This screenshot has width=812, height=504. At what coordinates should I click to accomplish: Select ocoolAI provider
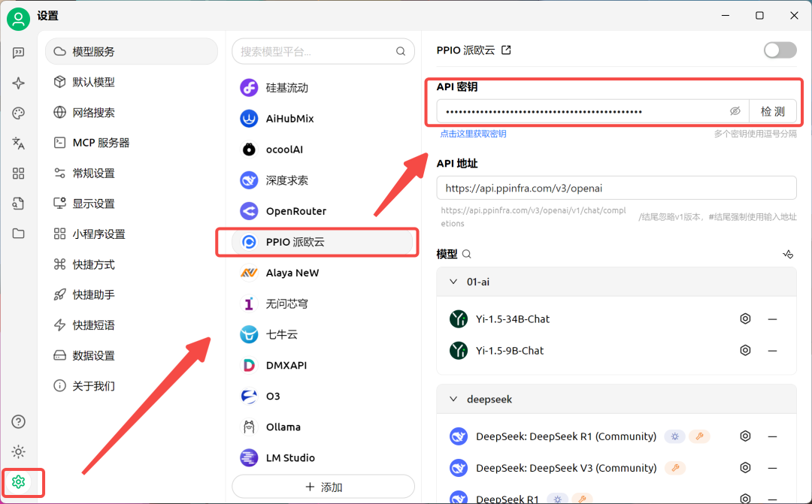pos(323,149)
